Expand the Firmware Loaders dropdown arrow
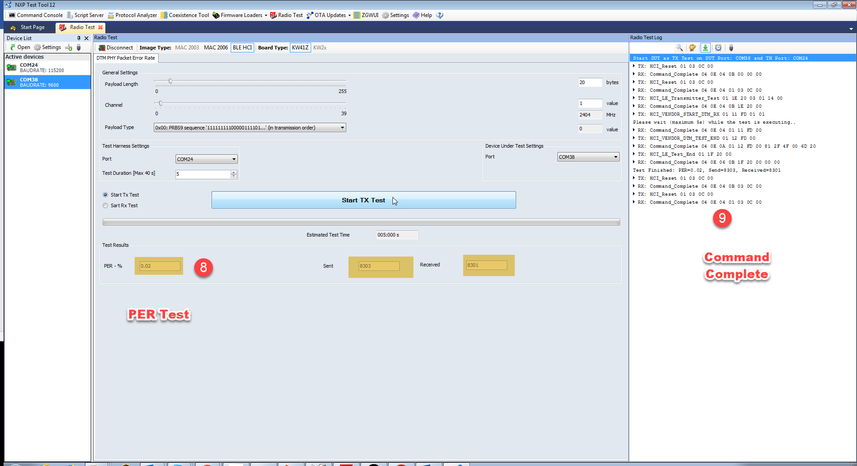The width and height of the screenshot is (857, 466). pos(266,15)
